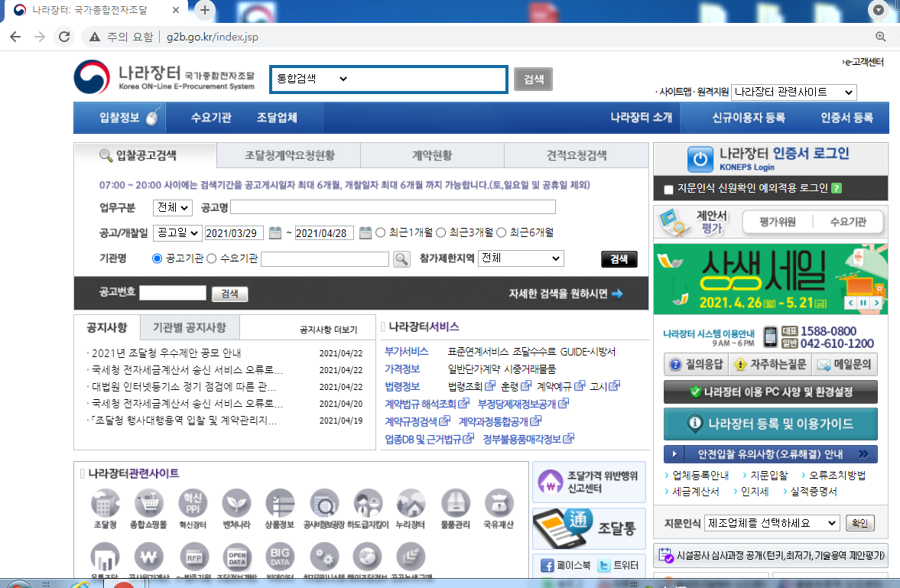900x588 pixels.
Task: Open the OPEN DATA icon
Action: pyautogui.click(x=236, y=556)
